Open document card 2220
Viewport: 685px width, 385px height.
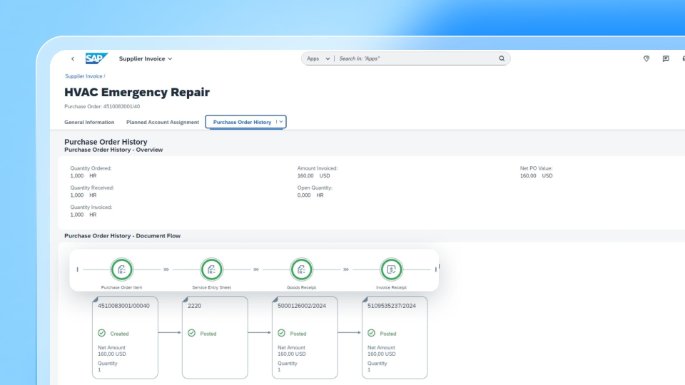[x=215, y=337]
